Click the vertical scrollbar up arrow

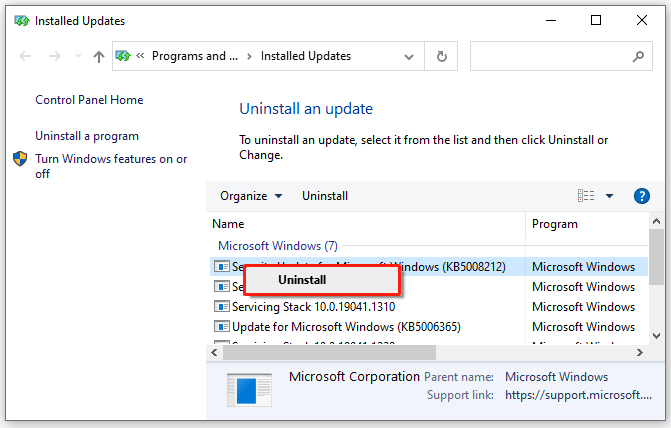coord(656,221)
